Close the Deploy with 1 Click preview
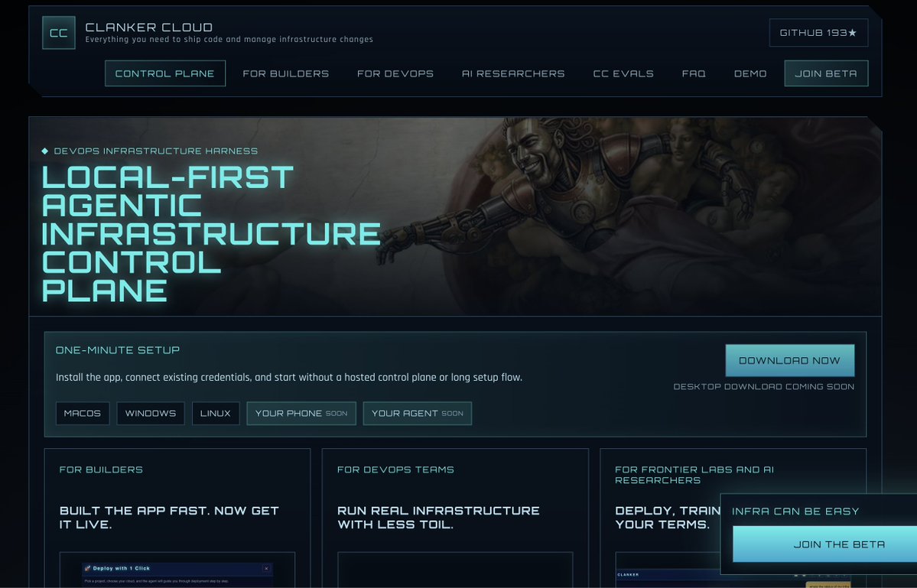 click(x=266, y=568)
